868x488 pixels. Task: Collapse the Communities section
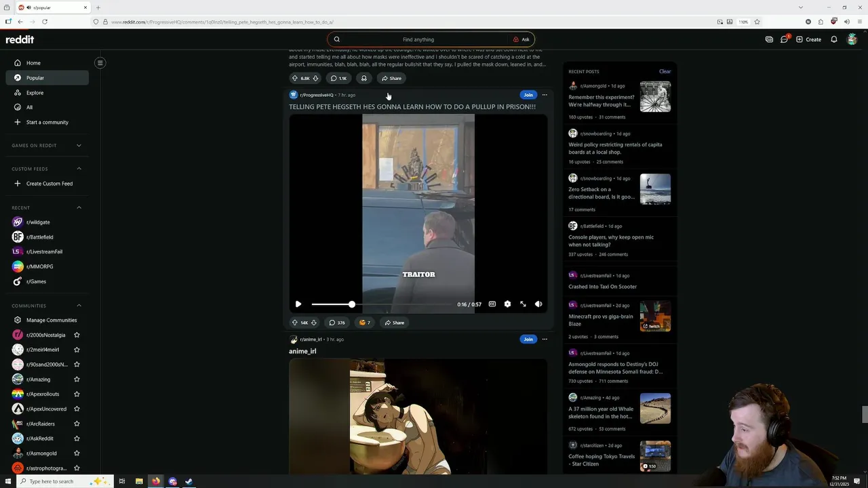tap(79, 306)
